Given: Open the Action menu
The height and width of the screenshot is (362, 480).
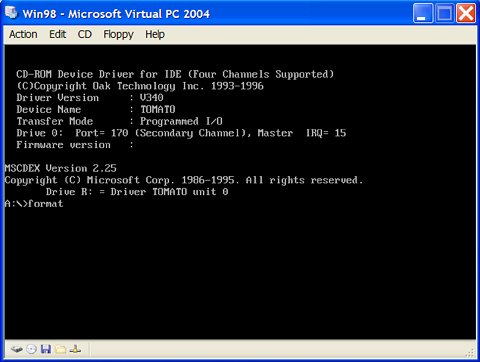Looking at the screenshot, I should (x=23, y=34).
